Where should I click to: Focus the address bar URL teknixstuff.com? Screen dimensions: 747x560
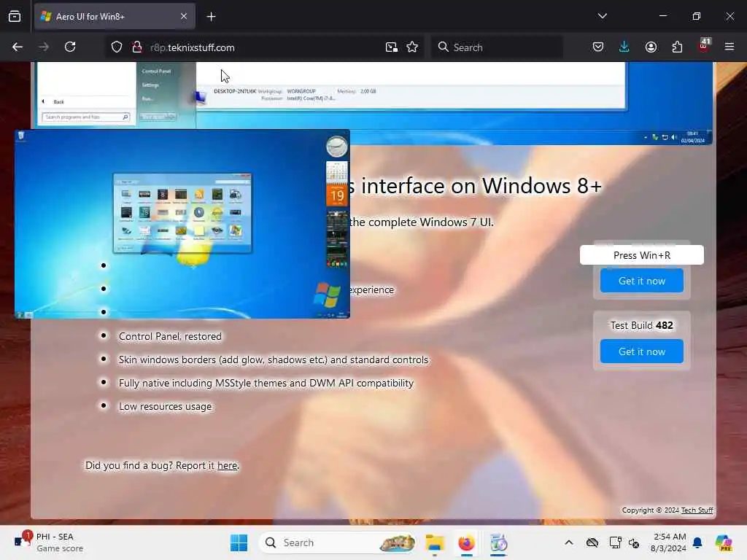point(192,47)
